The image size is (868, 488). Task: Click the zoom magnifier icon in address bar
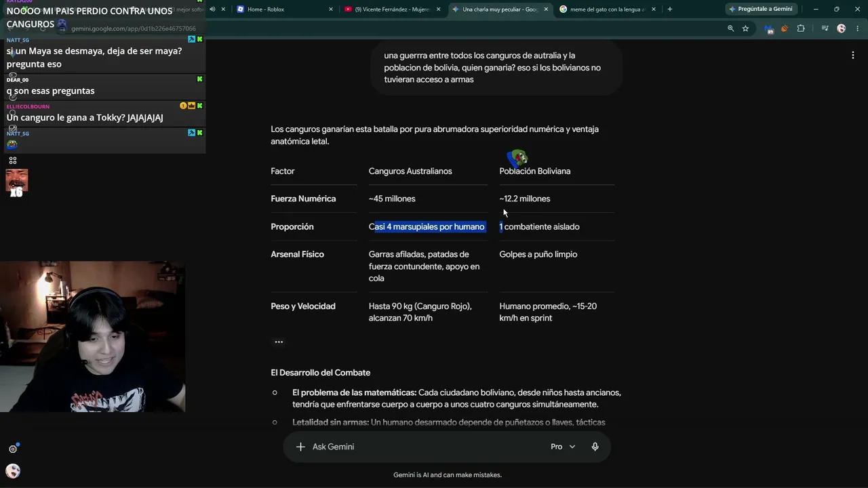pyautogui.click(x=730, y=28)
